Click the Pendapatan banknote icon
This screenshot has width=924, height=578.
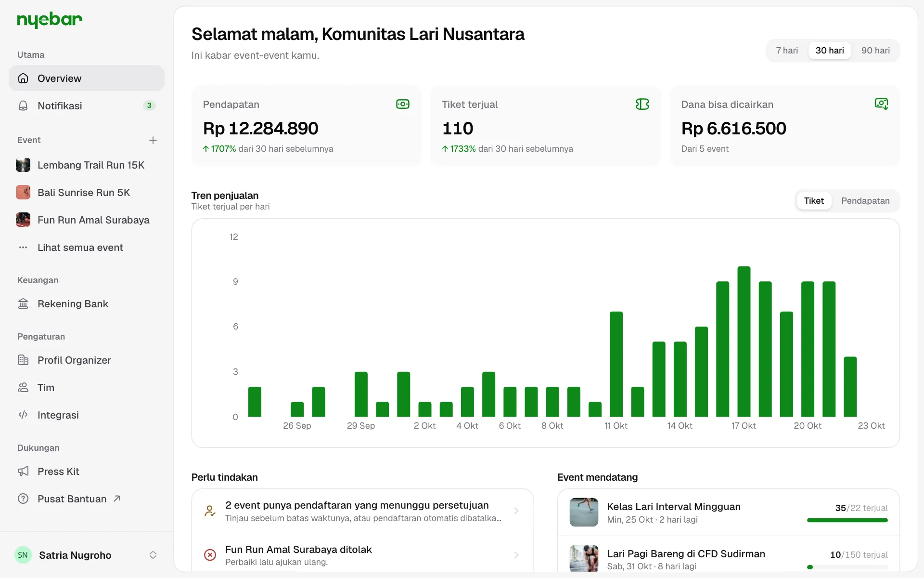(403, 104)
